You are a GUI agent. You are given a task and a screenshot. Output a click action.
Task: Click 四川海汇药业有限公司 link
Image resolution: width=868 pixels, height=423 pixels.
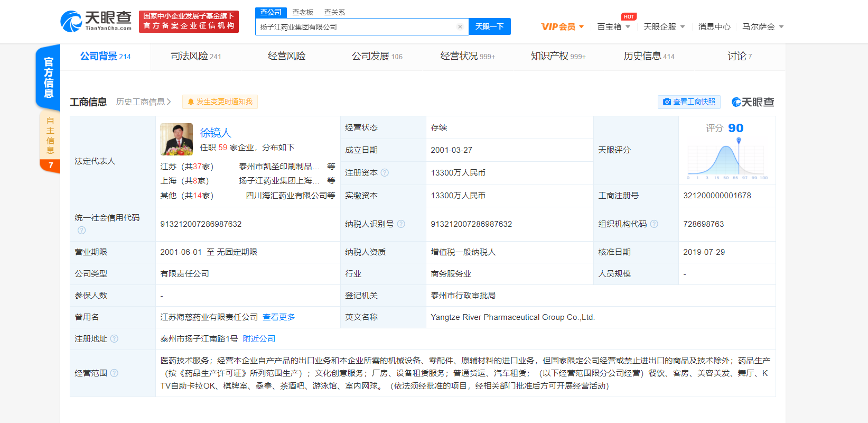click(286, 195)
